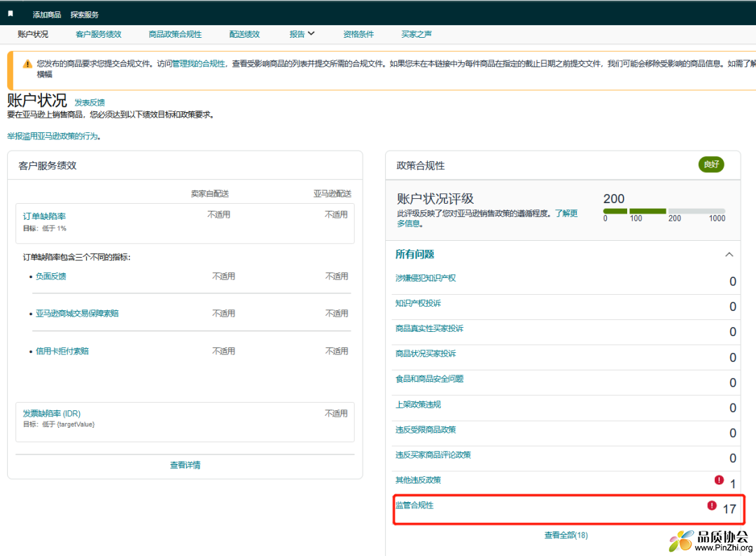Switch to 配送绩效 tab
This screenshot has width=756, height=556.
click(244, 34)
